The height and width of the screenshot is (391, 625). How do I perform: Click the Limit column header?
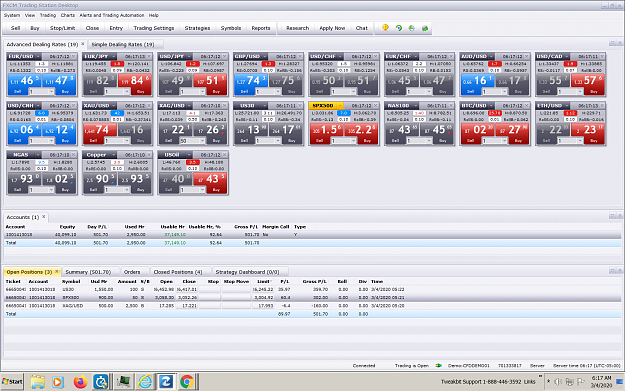click(263, 281)
